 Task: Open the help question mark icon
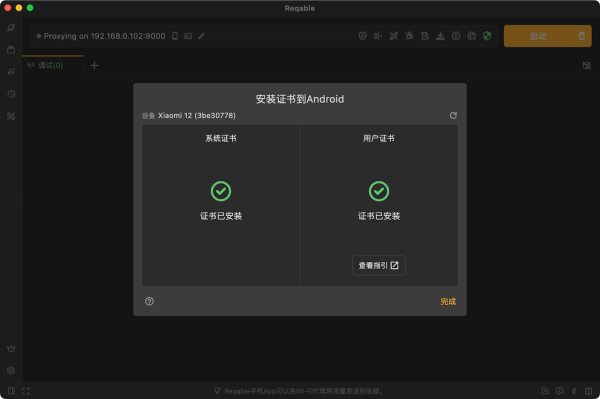[x=150, y=301]
